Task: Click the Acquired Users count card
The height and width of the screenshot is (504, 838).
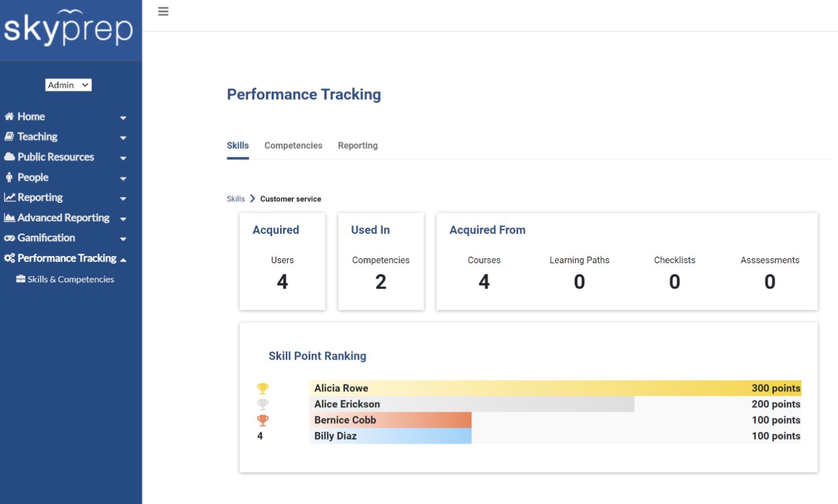Action: pyautogui.click(x=283, y=262)
